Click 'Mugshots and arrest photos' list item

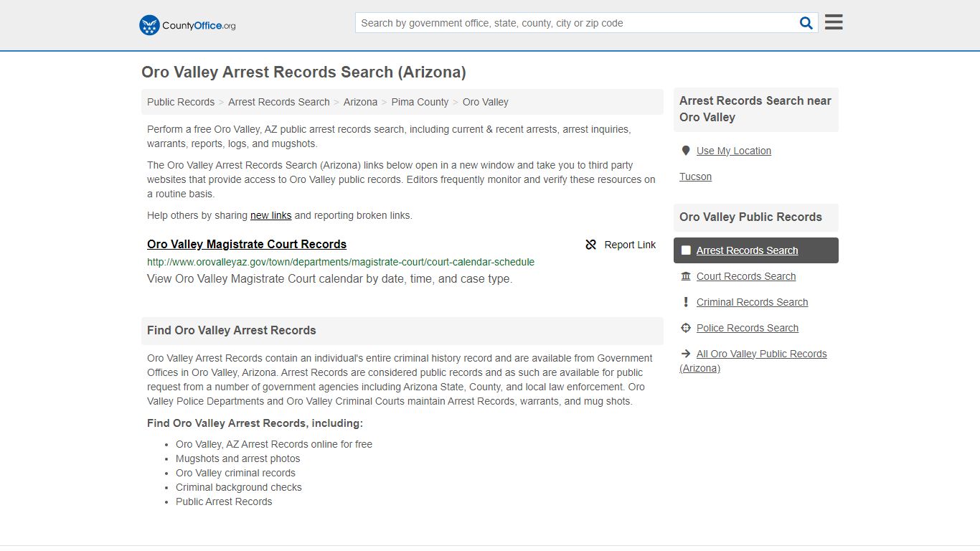(x=238, y=458)
